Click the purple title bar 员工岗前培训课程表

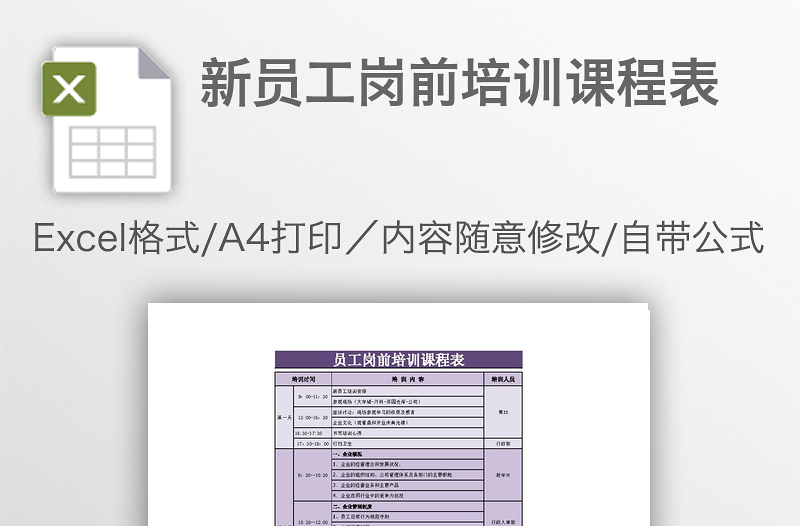pos(398,360)
